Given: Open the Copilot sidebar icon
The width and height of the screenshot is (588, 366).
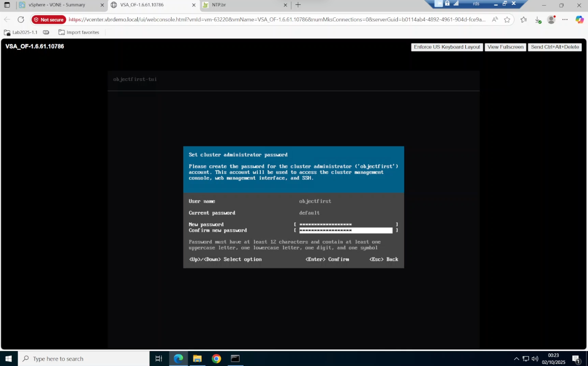Looking at the screenshot, I should [579, 19].
